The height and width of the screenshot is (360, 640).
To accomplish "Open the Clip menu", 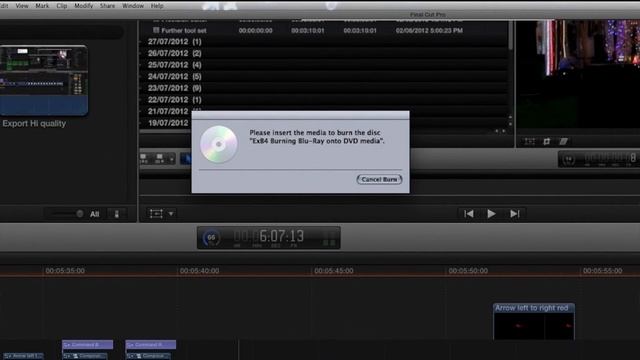I will [62, 6].
